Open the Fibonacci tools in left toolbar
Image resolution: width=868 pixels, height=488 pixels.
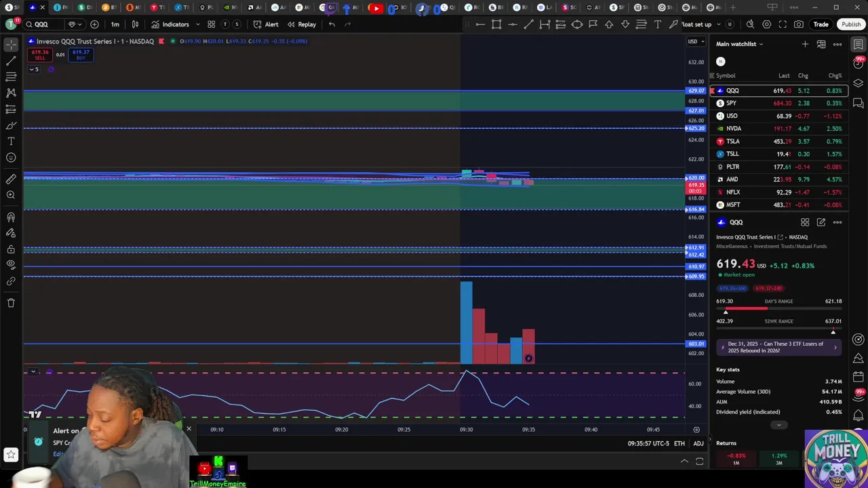[11, 77]
